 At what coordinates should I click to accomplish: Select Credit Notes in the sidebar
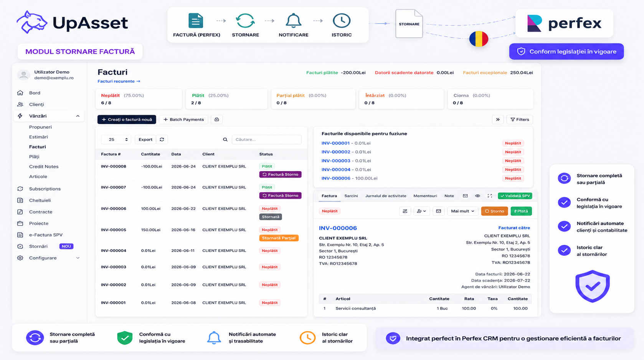44,167
